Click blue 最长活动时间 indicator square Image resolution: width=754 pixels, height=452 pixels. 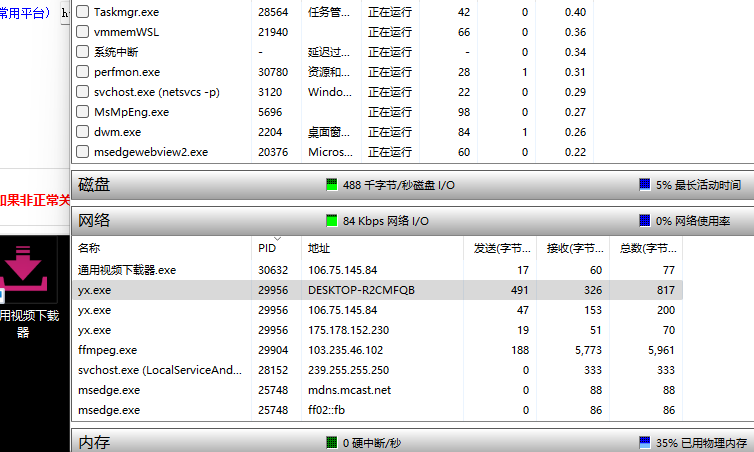645,185
